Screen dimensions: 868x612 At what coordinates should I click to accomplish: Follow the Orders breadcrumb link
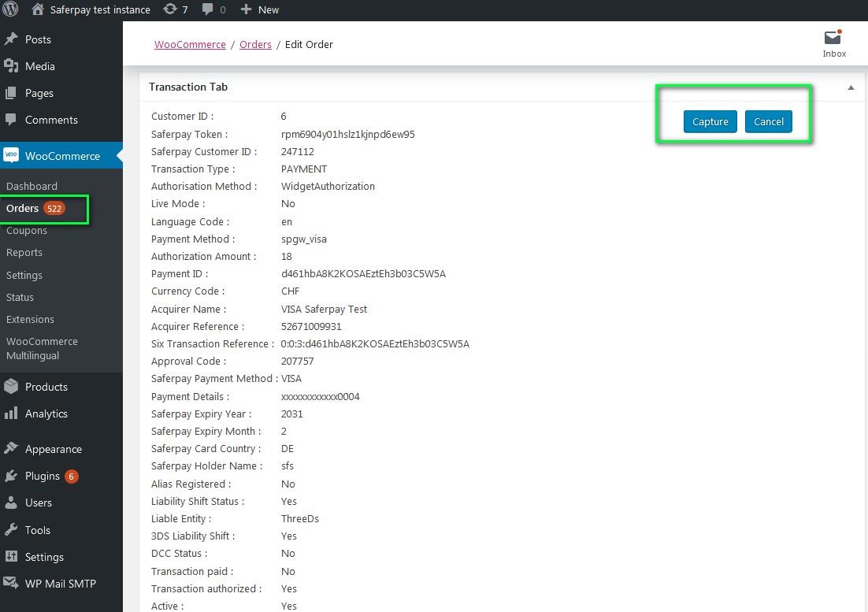click(x=255, y=44)
